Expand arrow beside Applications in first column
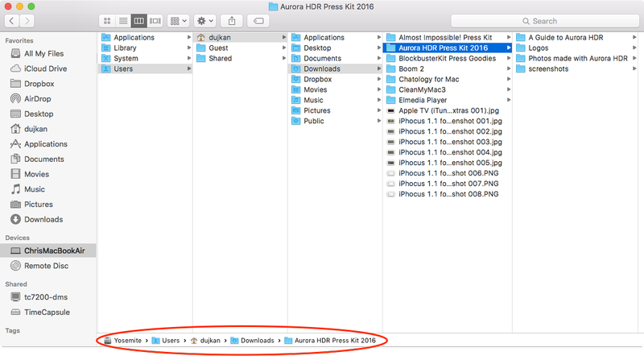The height and width of the screenshot is (356, 644). tap(189, 37)
